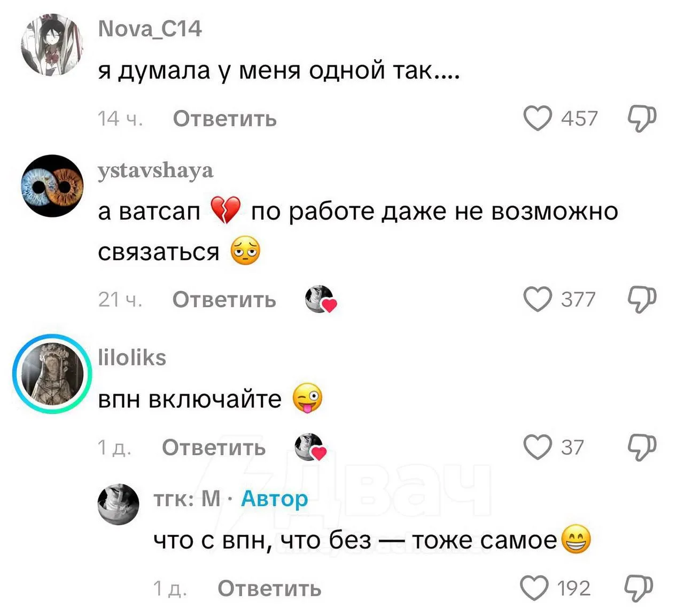Tap the author-liked badge under ystavshaya's comment

321,299
